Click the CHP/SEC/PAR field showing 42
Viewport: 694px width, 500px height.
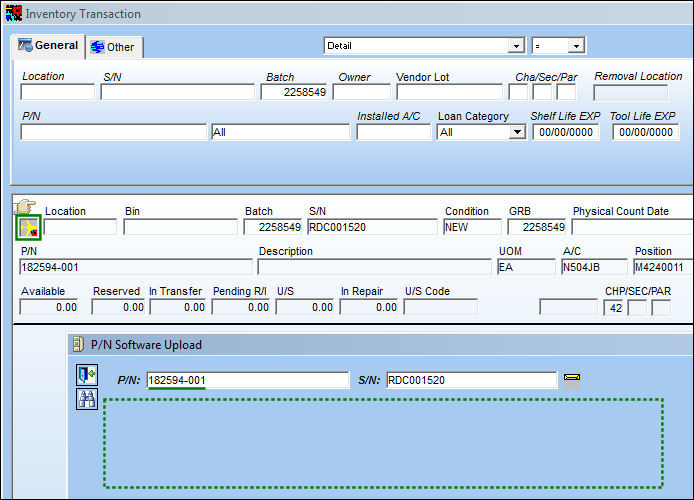(x=613, y=308)
